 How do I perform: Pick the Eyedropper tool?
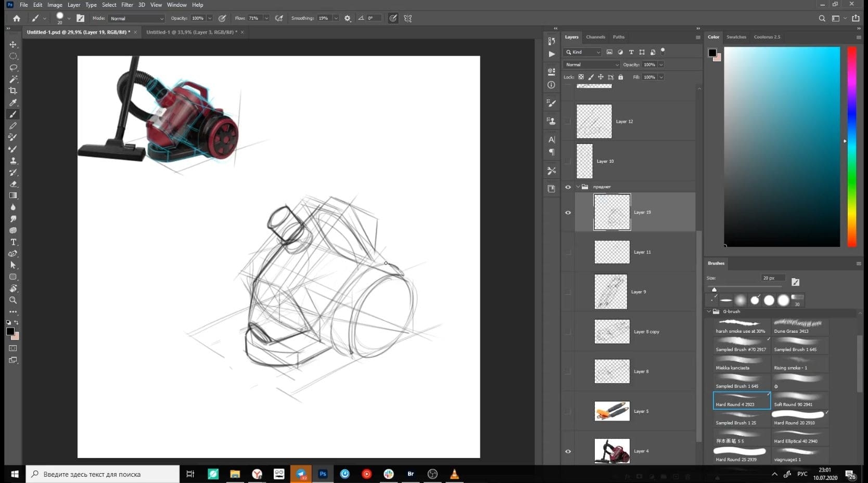tap(13, 102)
